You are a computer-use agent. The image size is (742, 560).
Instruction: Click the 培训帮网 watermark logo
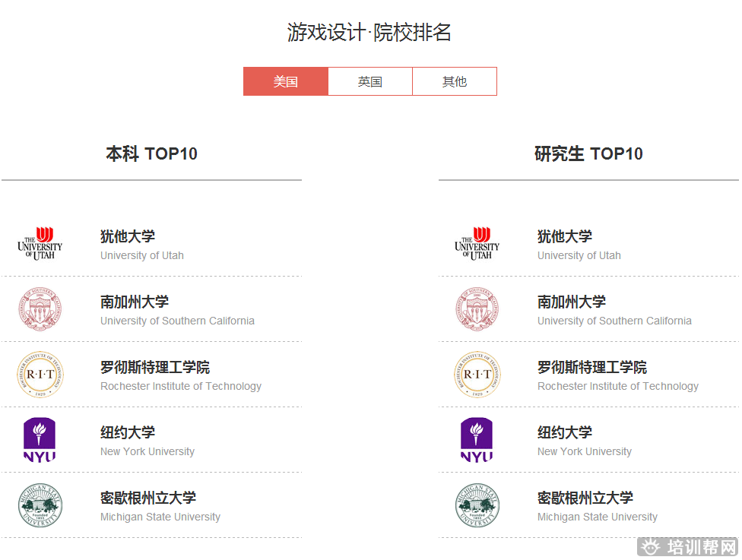click(x=688, y=549)
